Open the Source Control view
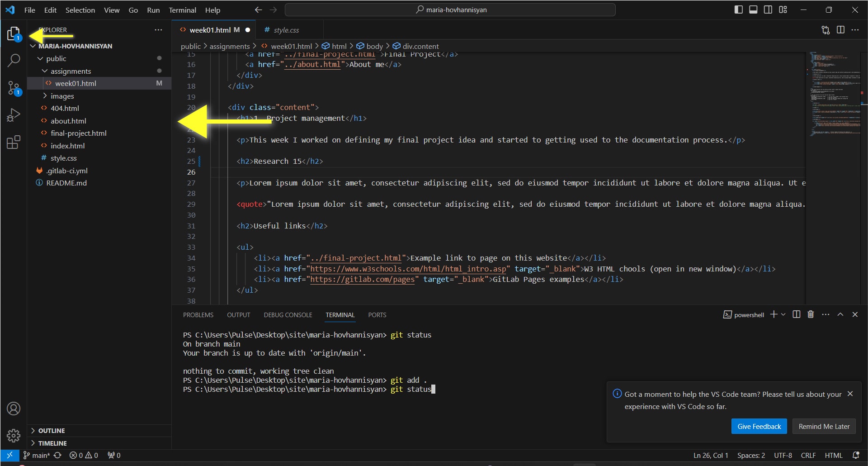This screenshot has width=868, height=466. click(x=14, y=88)
